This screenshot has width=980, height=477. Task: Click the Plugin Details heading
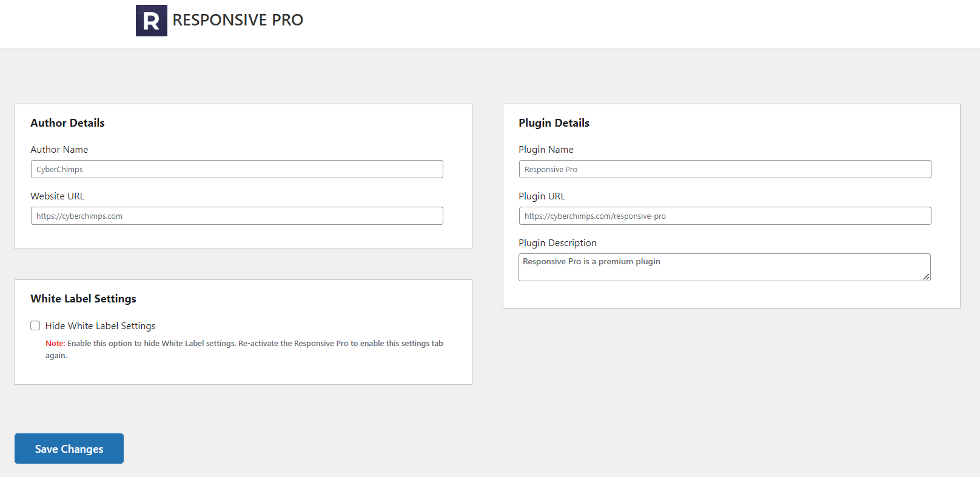coord(554,123)
